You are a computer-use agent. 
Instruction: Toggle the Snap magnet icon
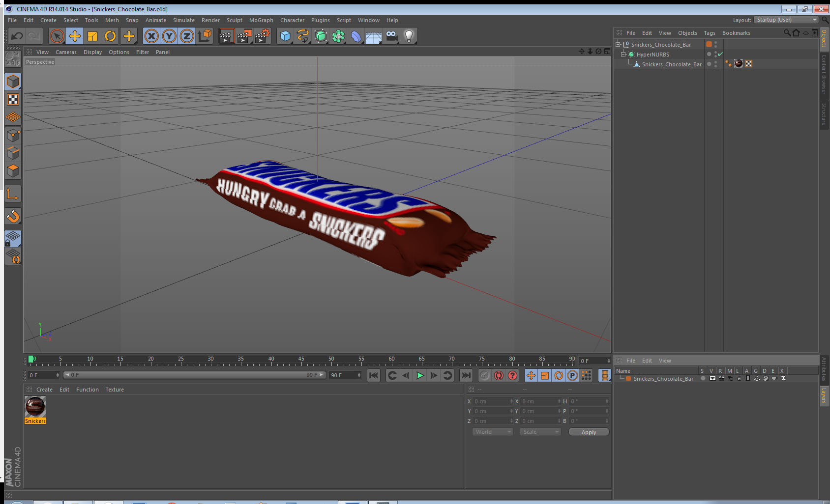pyautogui.click(x=13, y=216)
